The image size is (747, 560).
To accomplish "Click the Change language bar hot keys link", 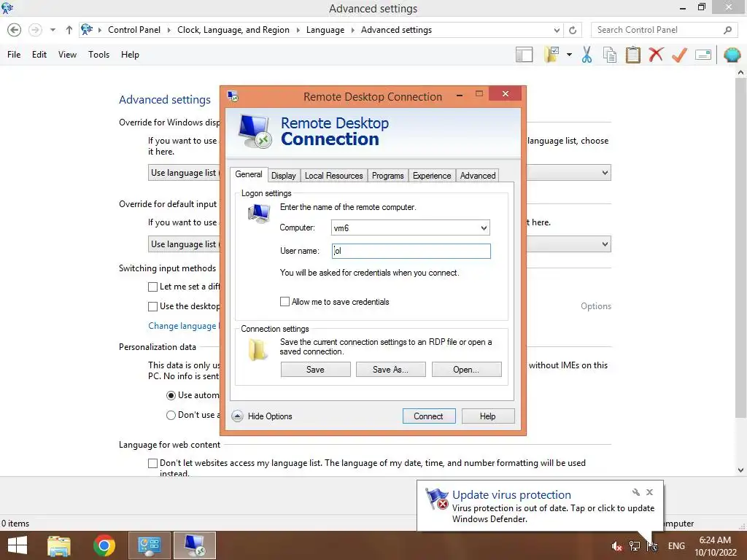I will click(183, 326).
